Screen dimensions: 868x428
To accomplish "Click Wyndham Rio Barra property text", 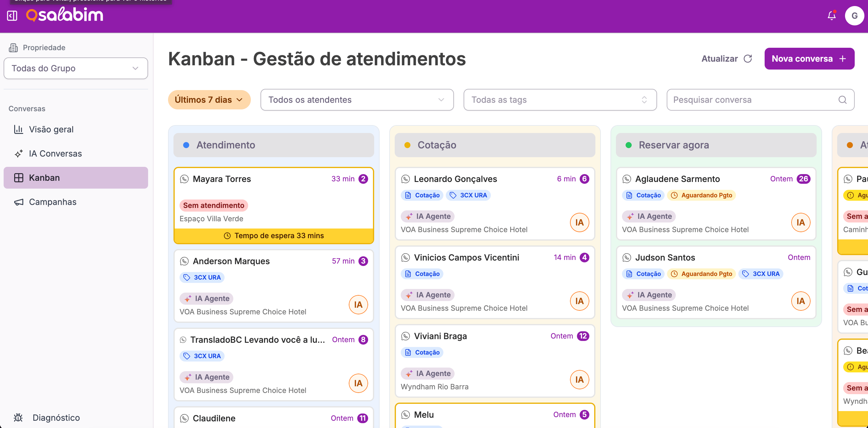I will pos(434,387).
